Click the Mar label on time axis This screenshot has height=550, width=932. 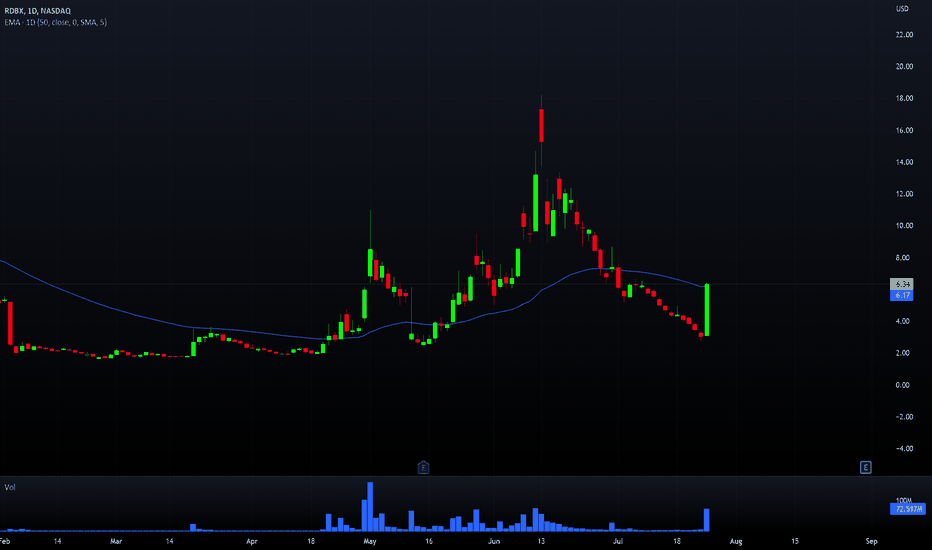[x=116, y=542]
